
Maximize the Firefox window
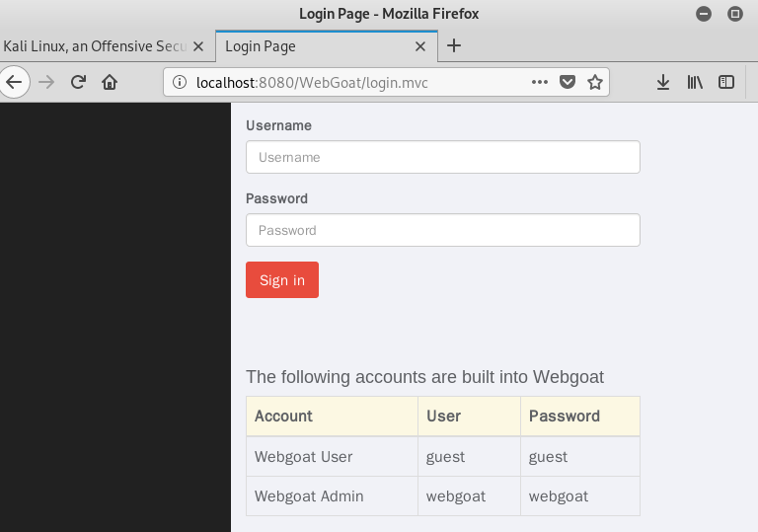point(734,14)
